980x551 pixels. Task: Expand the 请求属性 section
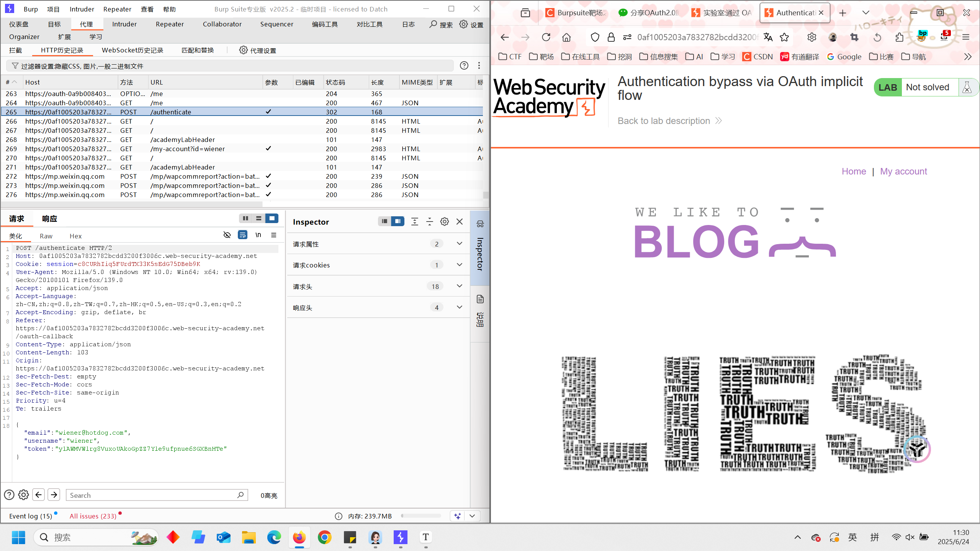point(459,244)
